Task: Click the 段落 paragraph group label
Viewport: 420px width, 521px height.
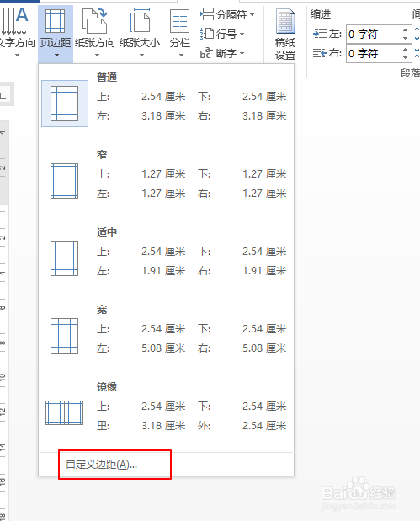Action: click(410, 72)
